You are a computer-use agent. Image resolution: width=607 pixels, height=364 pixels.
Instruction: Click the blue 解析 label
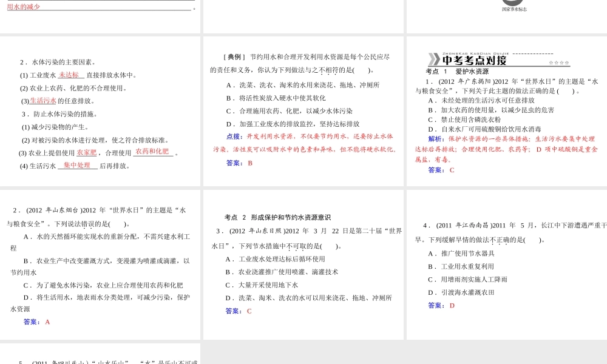coord(436,139)
